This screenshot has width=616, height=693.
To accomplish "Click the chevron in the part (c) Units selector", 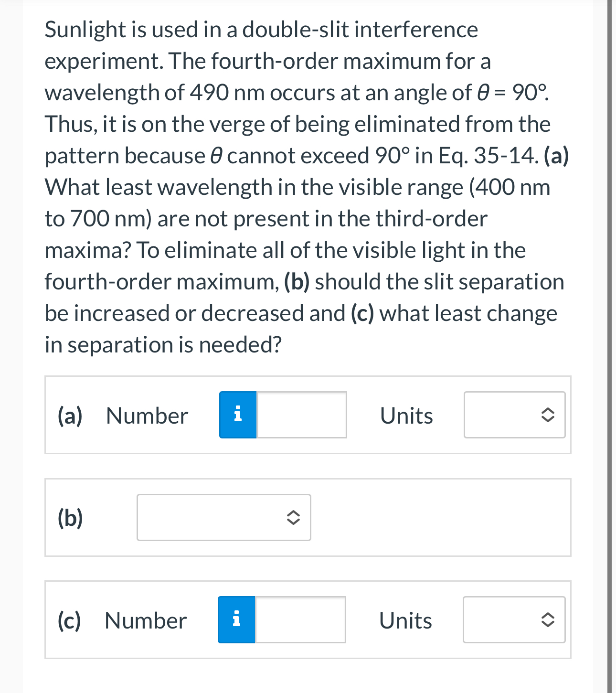I will point(547,619).
